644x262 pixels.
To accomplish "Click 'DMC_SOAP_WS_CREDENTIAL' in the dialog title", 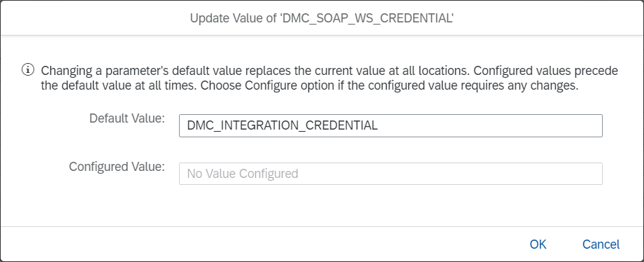I will [367, 18].
